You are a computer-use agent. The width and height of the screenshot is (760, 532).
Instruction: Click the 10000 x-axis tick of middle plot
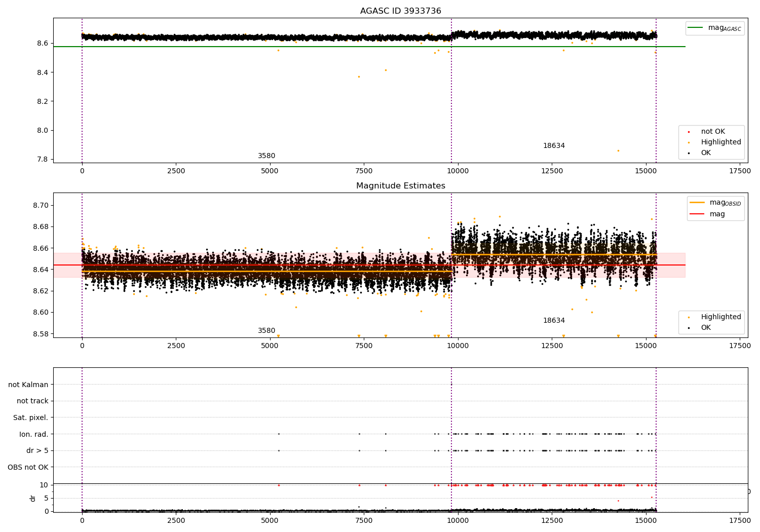pyautogui.click(x=458, y=346)
